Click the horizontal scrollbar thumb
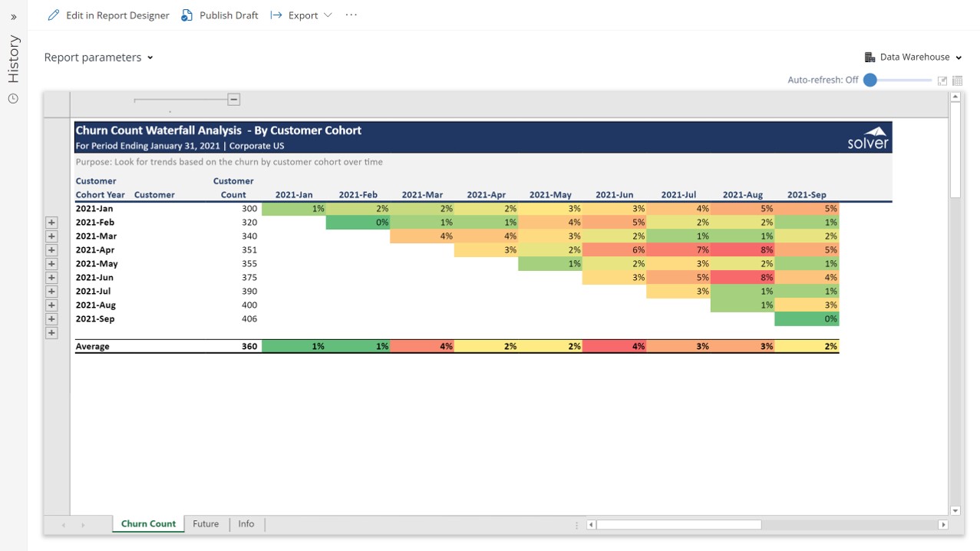980x551 pixels. pyautogui.click(x=678, y=525)
